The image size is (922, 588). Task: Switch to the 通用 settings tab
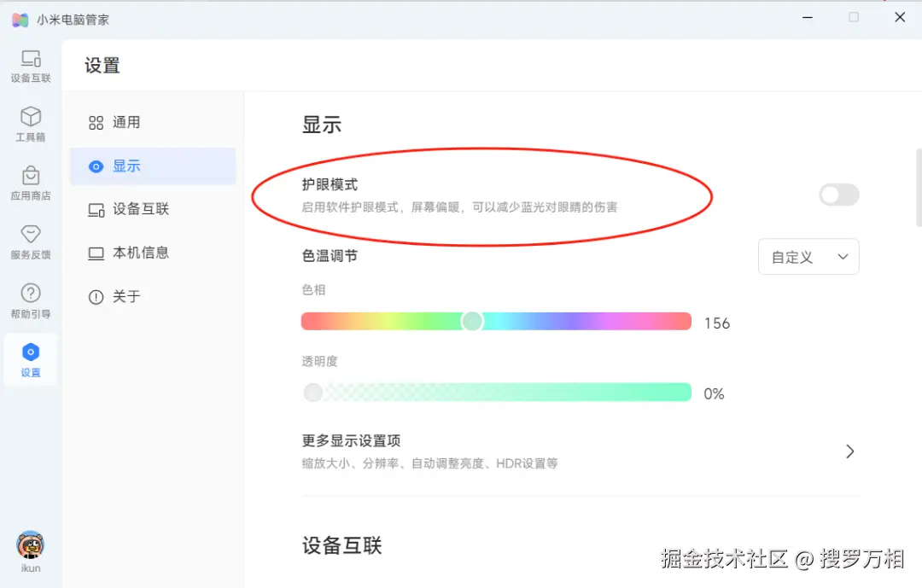point(126,122)
